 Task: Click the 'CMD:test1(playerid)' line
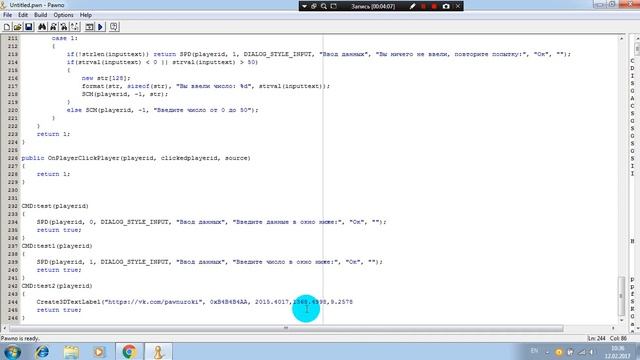click(x=57, y=246)
